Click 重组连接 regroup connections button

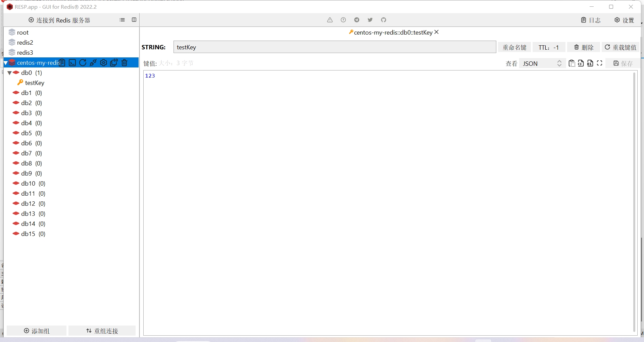102,331
